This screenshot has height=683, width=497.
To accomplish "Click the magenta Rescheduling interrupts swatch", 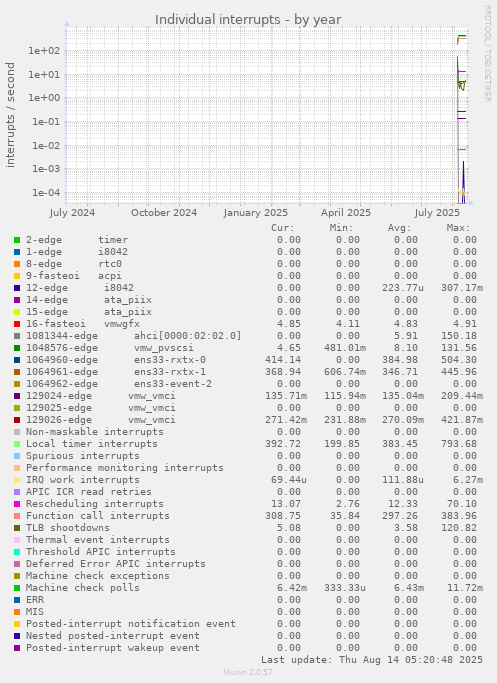I will (17, 504).
